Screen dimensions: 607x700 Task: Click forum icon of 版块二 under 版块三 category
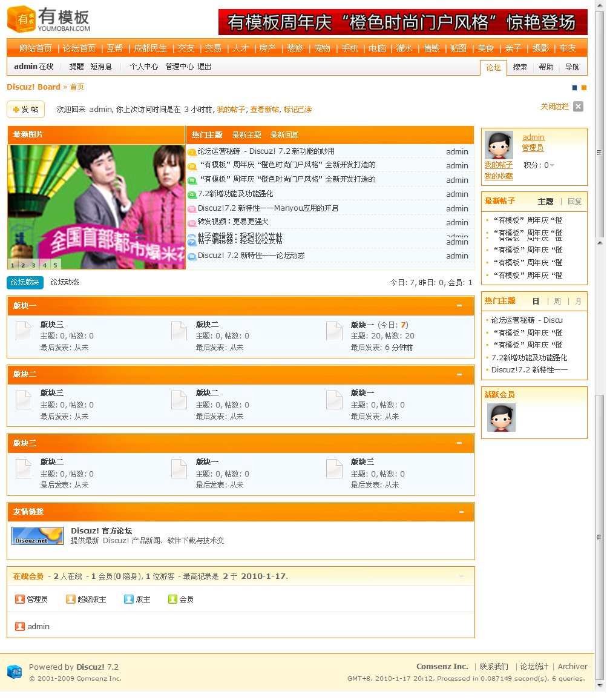24,469
